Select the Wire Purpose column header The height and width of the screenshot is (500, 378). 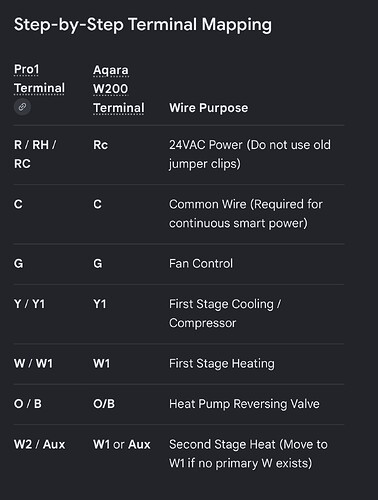pyautogui.click(x=209, y=108)
